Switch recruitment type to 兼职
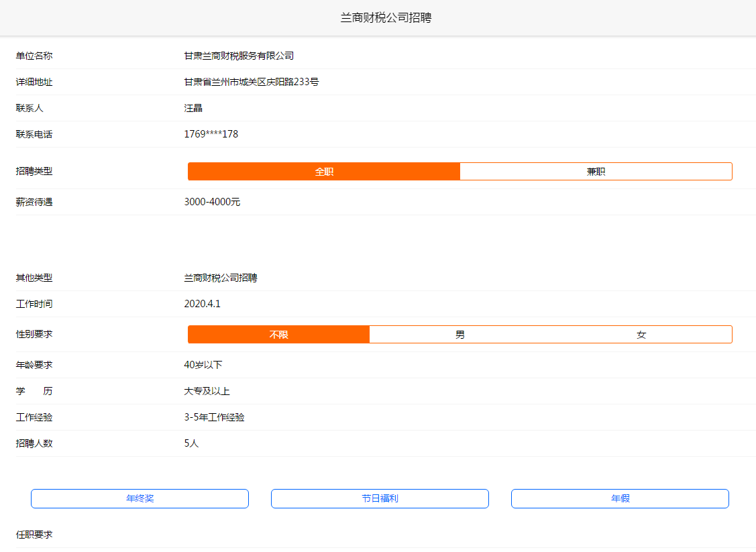Image resolution: width=756 pixels, height=552 pixels. [x=596, y=172]
